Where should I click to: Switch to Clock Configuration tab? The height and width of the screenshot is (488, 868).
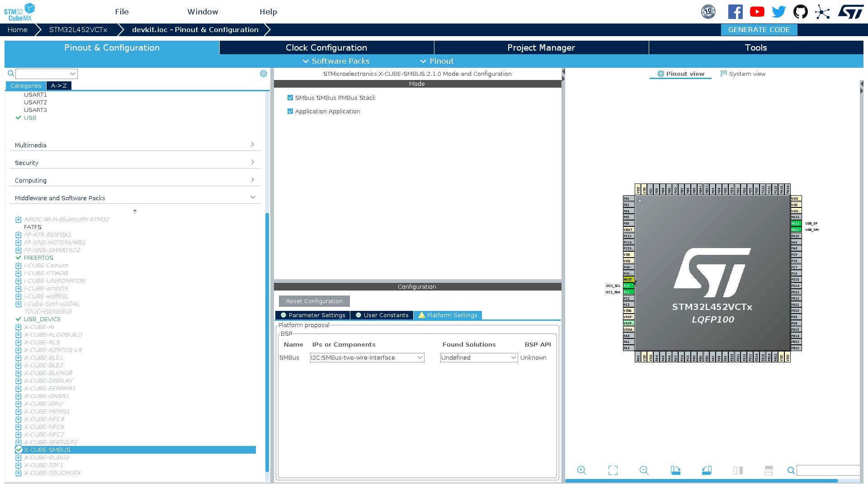pos(326,47)
